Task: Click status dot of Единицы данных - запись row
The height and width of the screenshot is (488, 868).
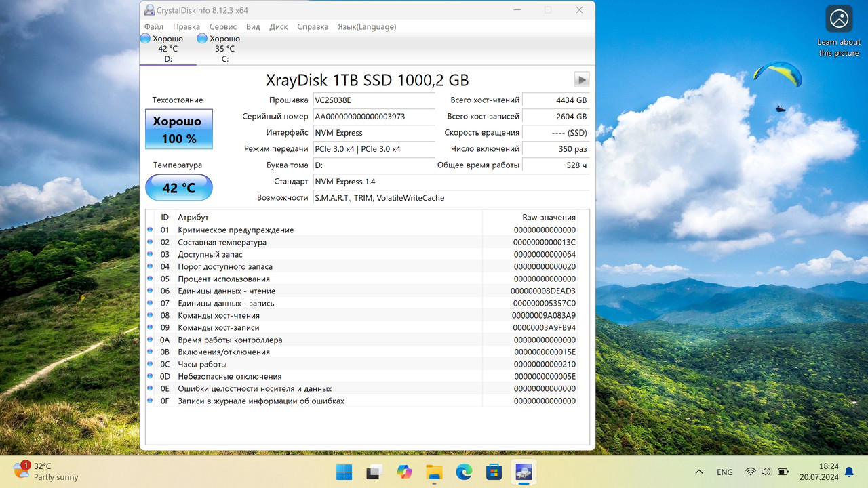Action: point(150,303)
